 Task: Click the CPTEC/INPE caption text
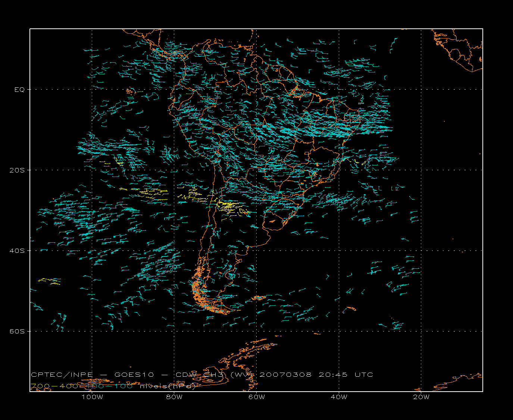(x=62, y=374)
